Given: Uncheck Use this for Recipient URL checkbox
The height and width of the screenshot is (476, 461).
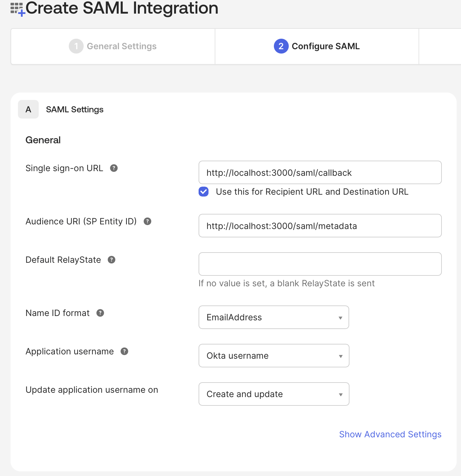Looking at the screenshot, I should [204, 192].
